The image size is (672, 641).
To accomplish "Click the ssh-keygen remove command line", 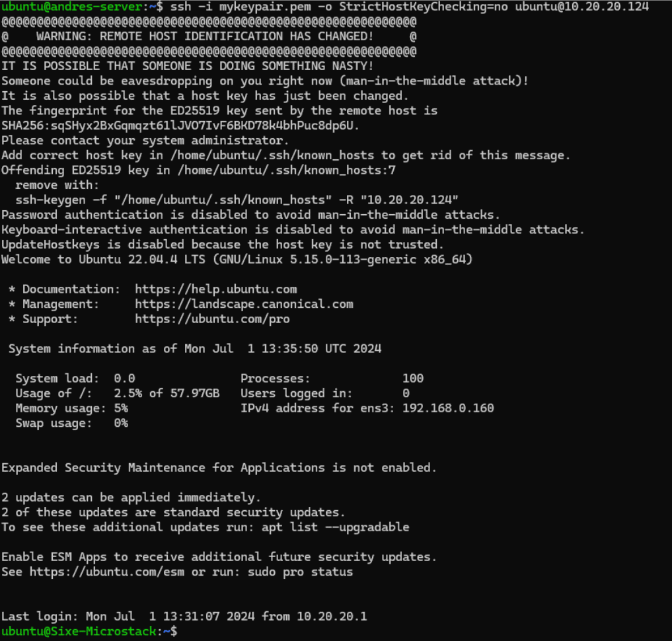I will (x=237, y=200).
